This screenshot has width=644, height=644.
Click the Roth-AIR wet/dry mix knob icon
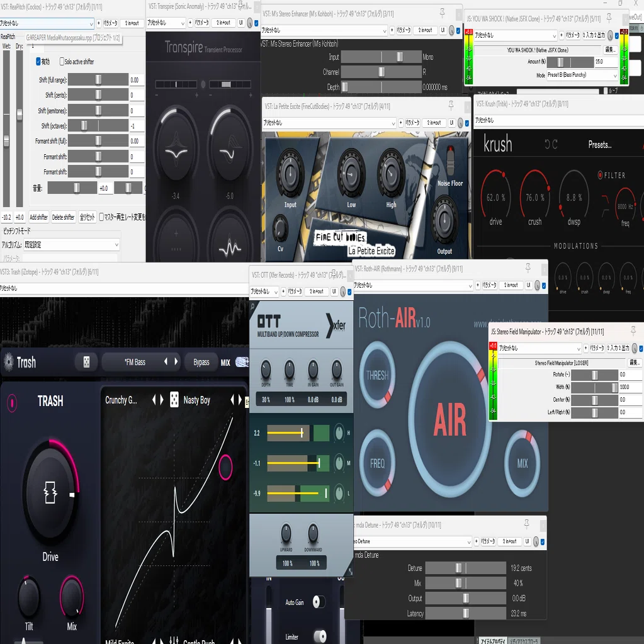point(537,285)
